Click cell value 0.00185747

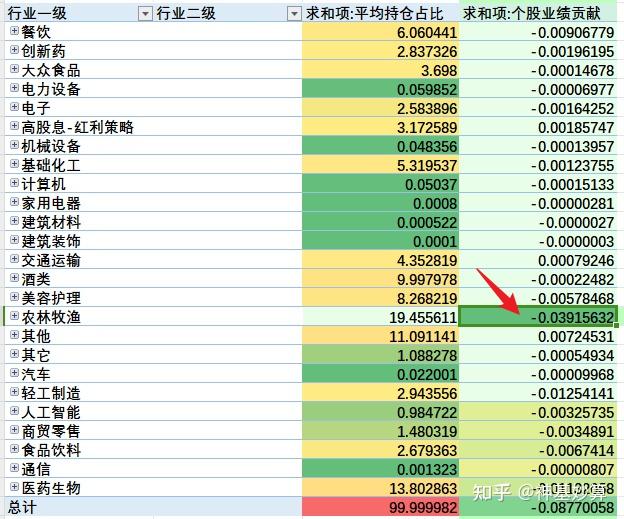[x=576, y=128]
